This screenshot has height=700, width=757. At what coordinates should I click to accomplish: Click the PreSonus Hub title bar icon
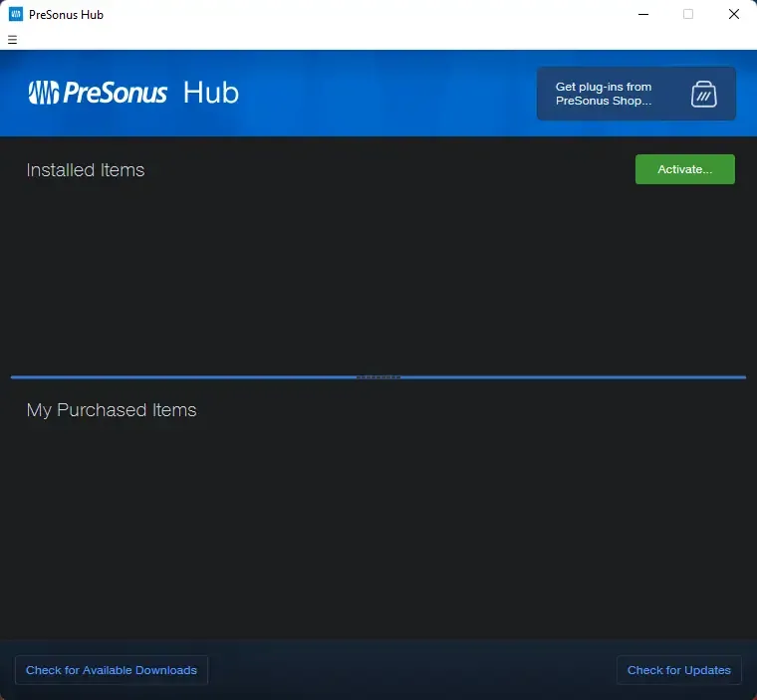[16, 15]
